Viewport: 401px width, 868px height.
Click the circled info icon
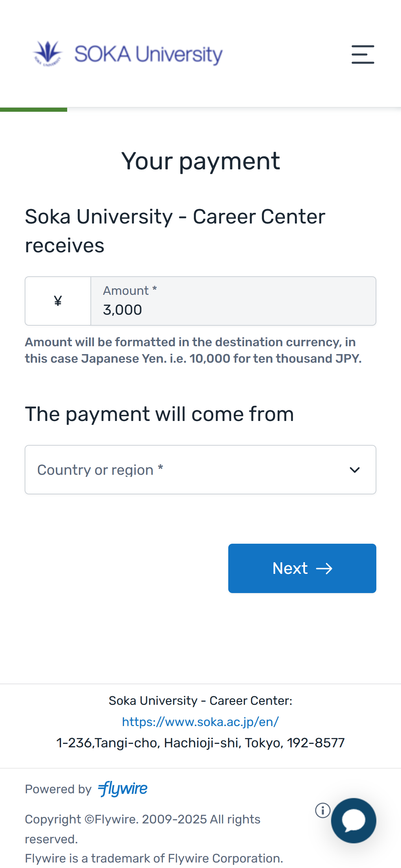point(323,810)
